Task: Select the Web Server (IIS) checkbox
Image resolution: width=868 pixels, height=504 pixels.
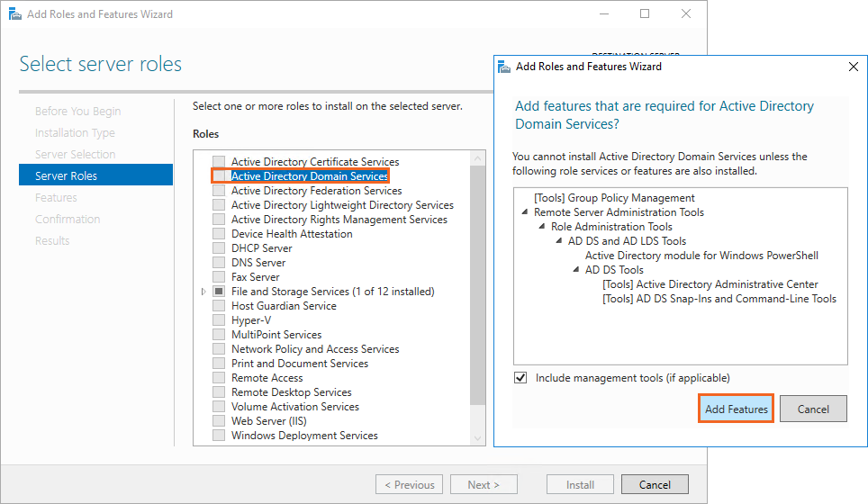Action: point(219,421)
